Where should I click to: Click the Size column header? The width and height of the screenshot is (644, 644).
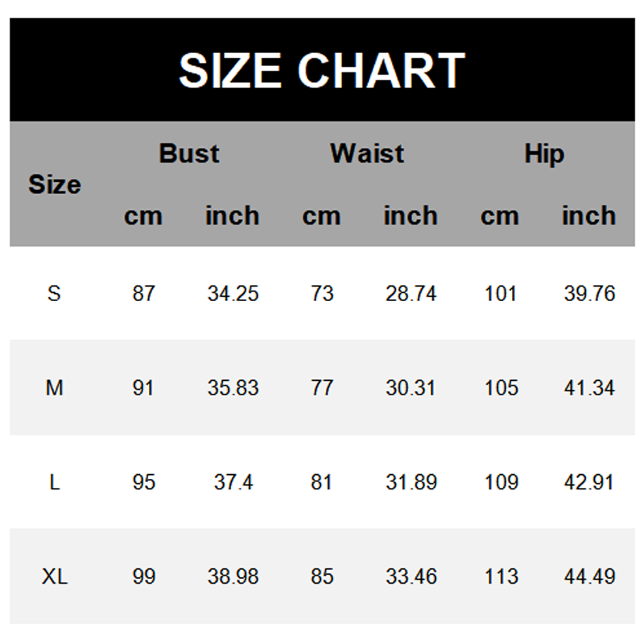(x=55, y=184)
